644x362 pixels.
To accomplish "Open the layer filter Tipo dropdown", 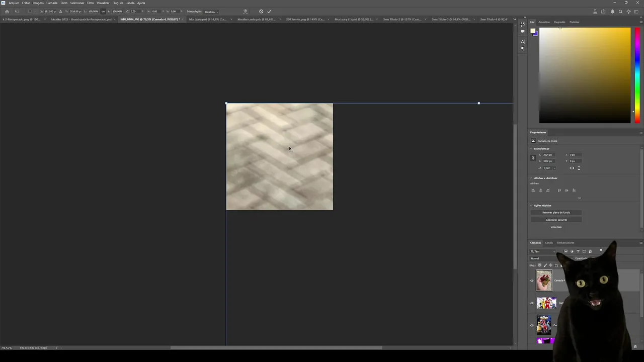I will [543, 251].
